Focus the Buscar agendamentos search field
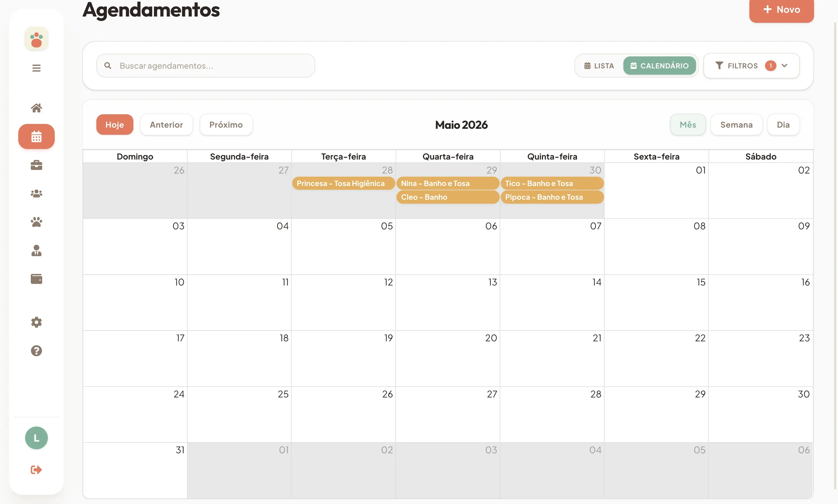Viewport: 838px width, 504px height. pos(206,66)
